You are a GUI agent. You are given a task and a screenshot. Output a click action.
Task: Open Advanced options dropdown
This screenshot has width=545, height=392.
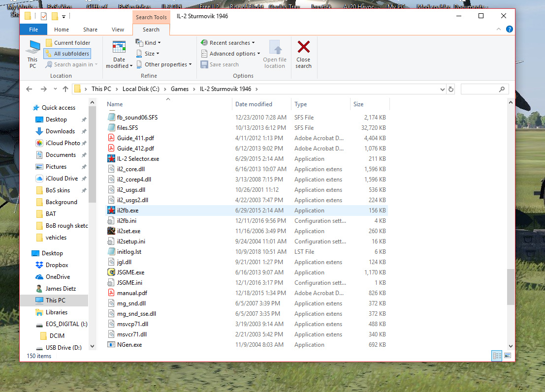(x=231, y=54)
